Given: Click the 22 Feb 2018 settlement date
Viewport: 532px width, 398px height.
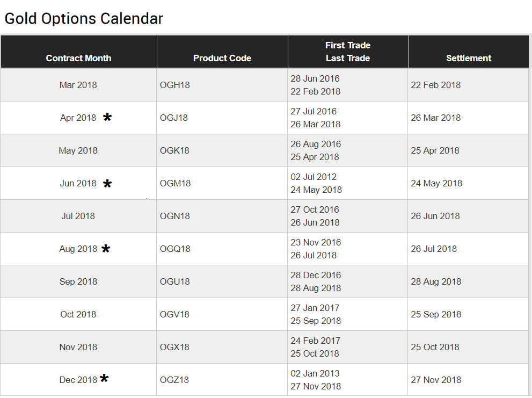Looking at the screenshot, I should tap(436, 85).
